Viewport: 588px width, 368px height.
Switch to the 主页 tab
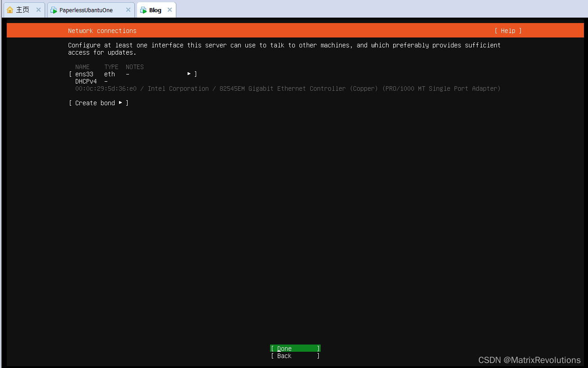[x=22, y=9]
